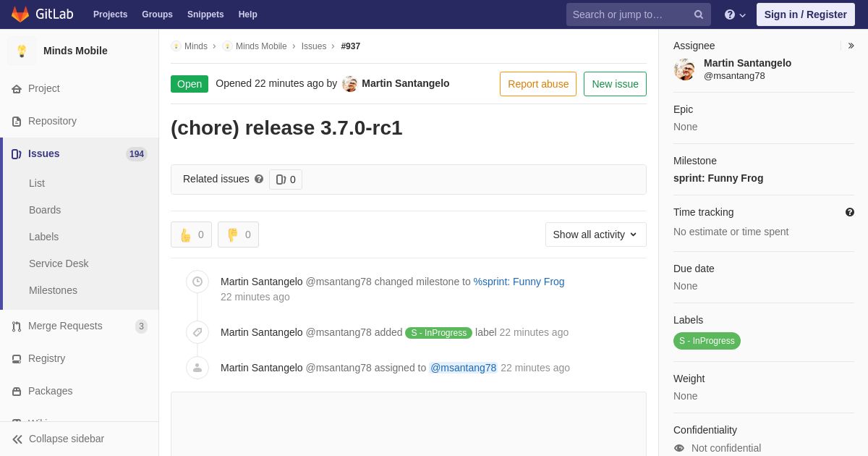Click the GitLab fox logo

tap(20, 14)
